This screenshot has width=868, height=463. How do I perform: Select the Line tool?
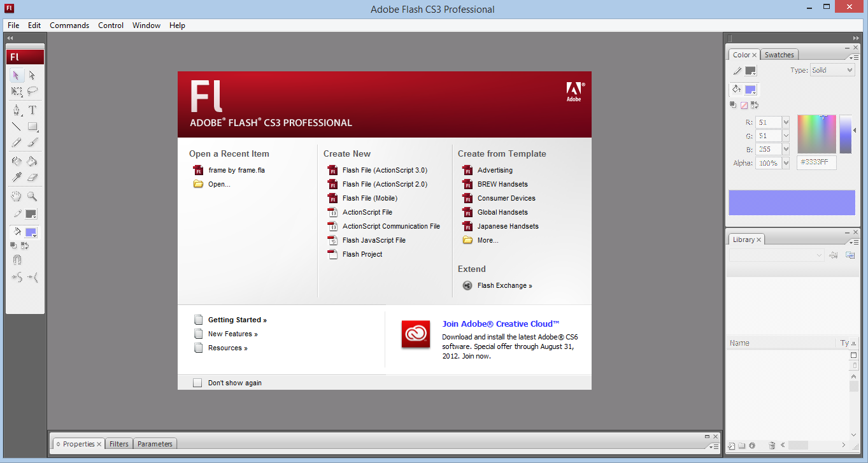click(17, 126)
